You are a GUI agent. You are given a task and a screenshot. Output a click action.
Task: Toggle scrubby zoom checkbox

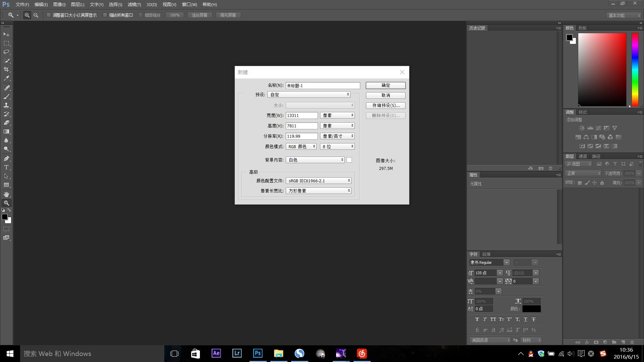coord(141,15)
